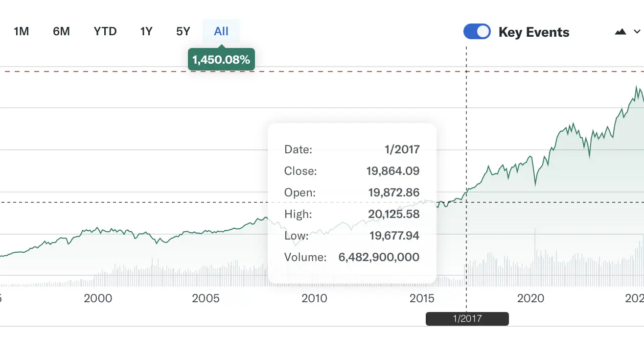Choose the YTD time range

[x=105, y=32]
